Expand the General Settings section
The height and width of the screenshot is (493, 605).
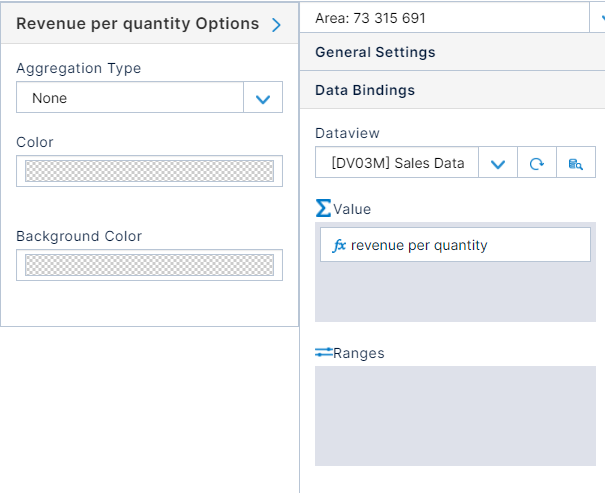coord(375,52)
